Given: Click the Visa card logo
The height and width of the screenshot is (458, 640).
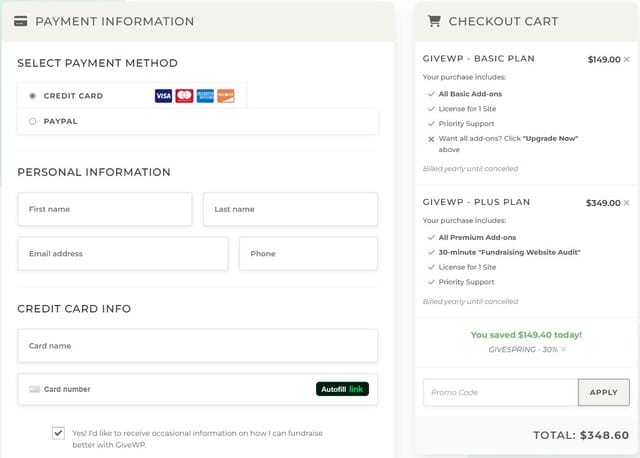Looking at the screenshot, I should (x=163, y=96).
